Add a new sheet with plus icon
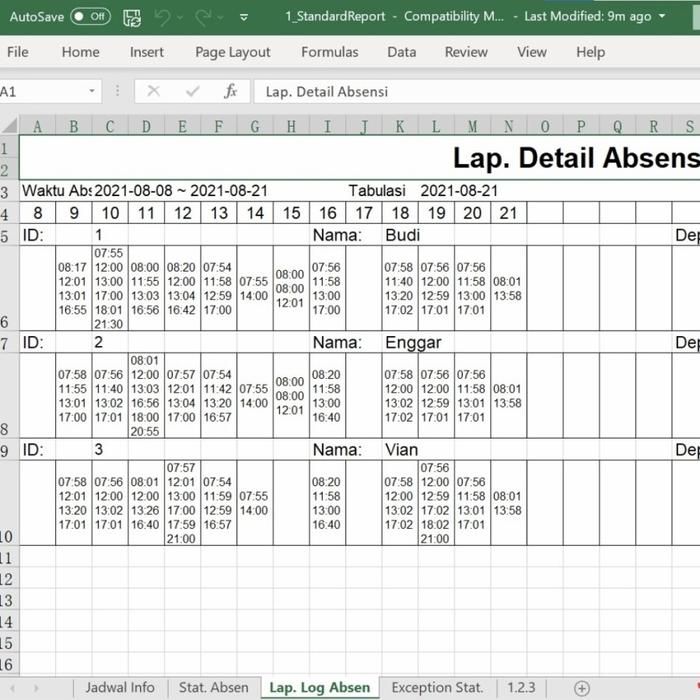Screen dimensions: 700x700 coord(581,688)
